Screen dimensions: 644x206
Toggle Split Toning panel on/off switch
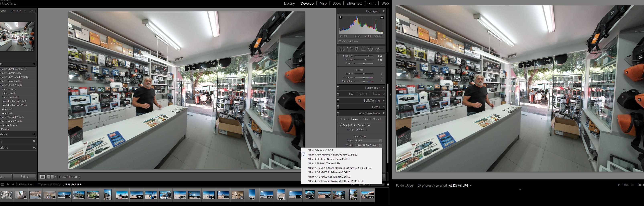coord(338,100)
